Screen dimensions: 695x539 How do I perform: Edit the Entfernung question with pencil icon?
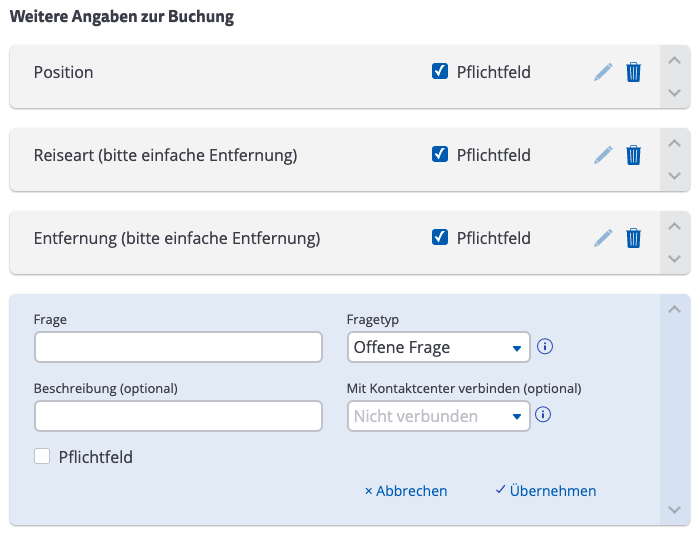click(x=603, y=238)
